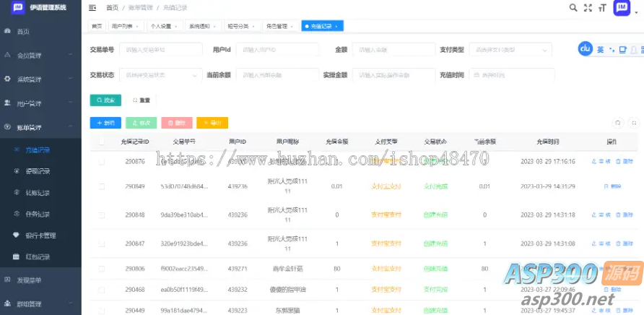The image size is (644, 315).
Task: Check the select-all checkbox in table header
Action: point(101,142)
